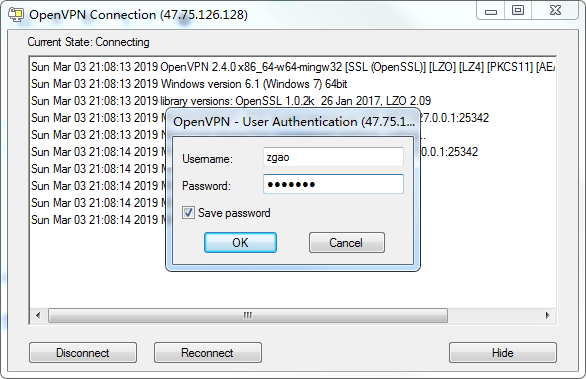The width and height of the screenshot is (586, 379).
Task: Select the Windows version 6.1 log line
Action: click(x=189, y=84)
